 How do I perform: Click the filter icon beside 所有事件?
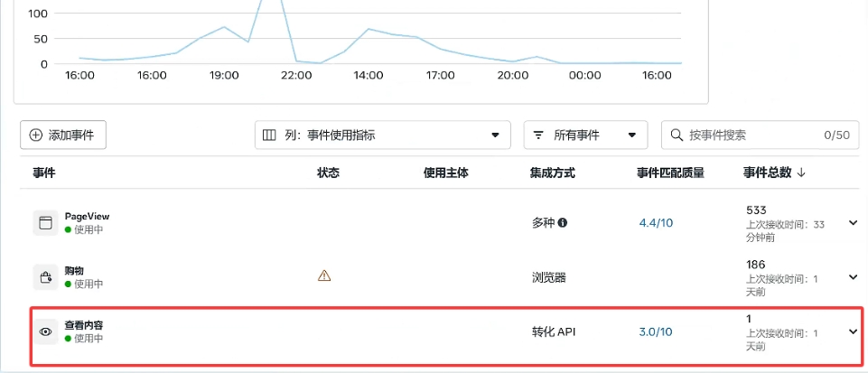click(538, 135)
